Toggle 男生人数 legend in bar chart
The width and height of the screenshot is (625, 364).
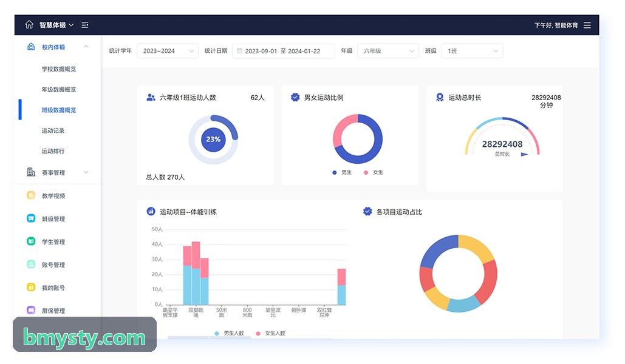coord(229,333)
